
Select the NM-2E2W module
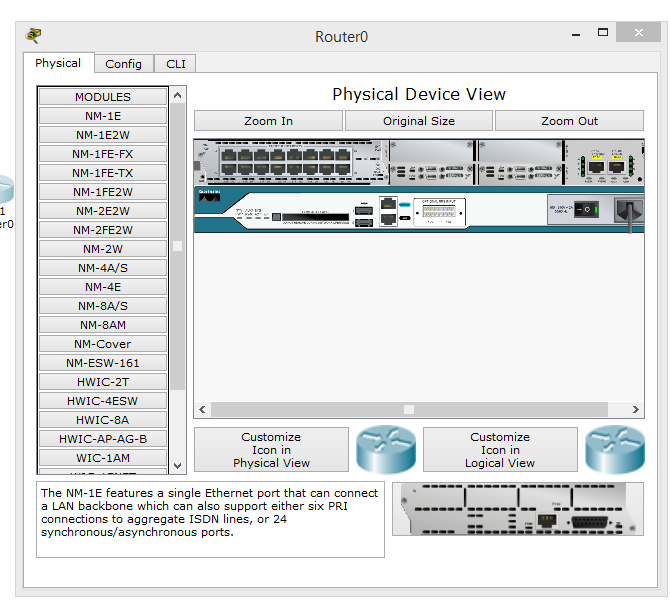103,211
